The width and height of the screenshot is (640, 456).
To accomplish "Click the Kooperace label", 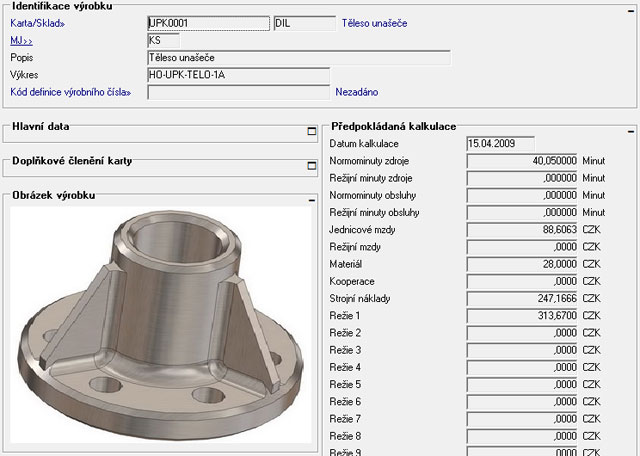I will [x=351, y=281].
